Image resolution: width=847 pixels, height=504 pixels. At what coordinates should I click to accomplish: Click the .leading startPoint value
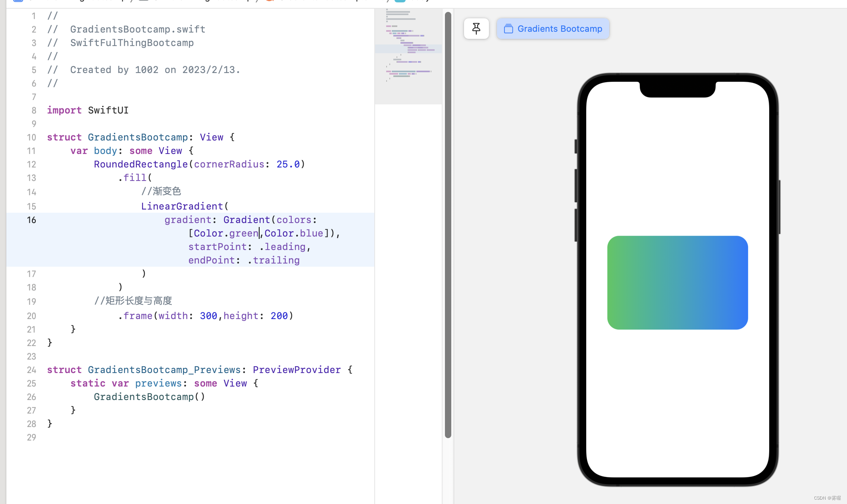283,247
